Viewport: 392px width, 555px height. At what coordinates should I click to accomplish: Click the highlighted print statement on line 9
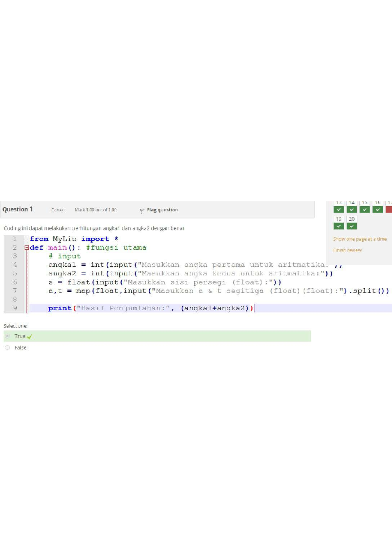pyautogui.click(x=150, y=308)
